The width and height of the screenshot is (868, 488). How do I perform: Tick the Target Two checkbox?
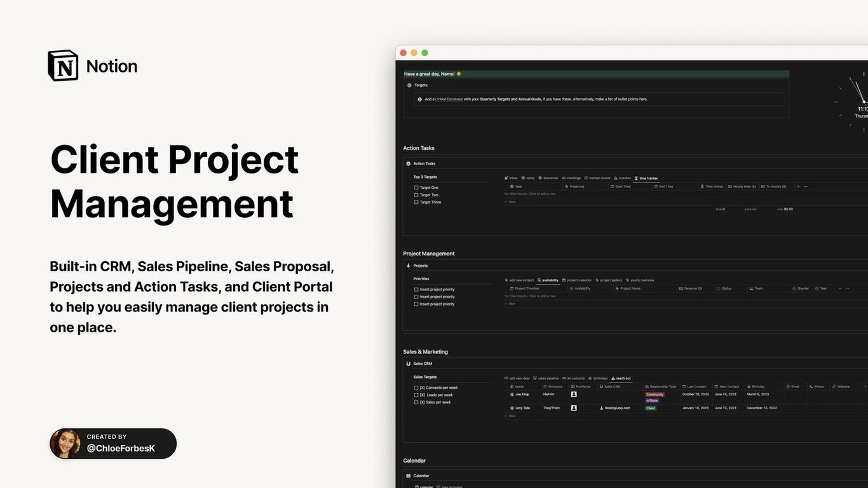(x=416, y=195)
